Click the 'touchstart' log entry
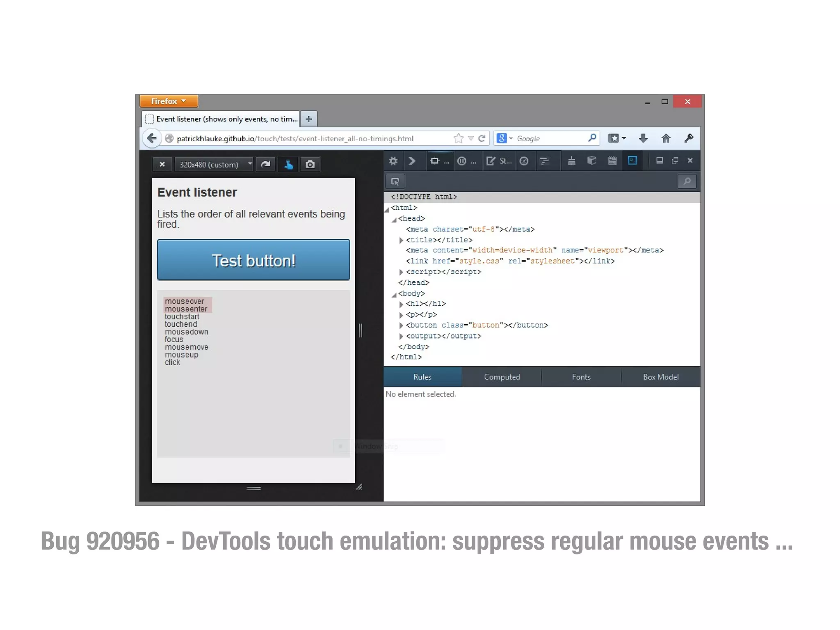 pos(182,317)
